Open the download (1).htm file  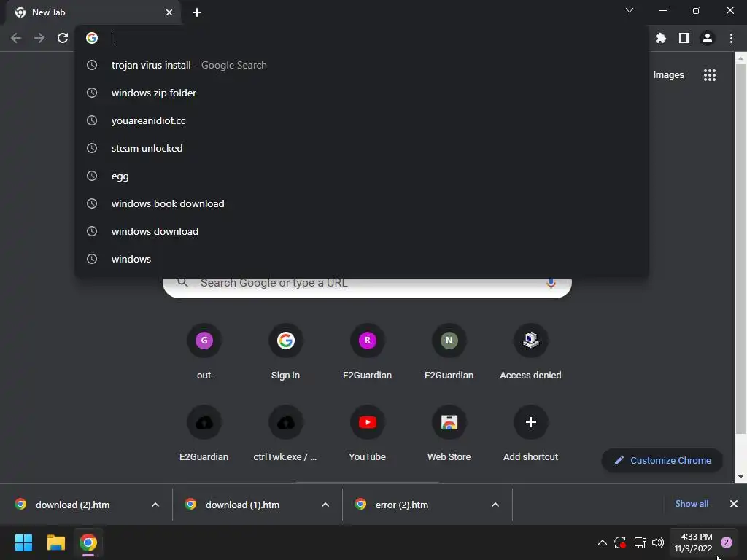tap(242, 505)
